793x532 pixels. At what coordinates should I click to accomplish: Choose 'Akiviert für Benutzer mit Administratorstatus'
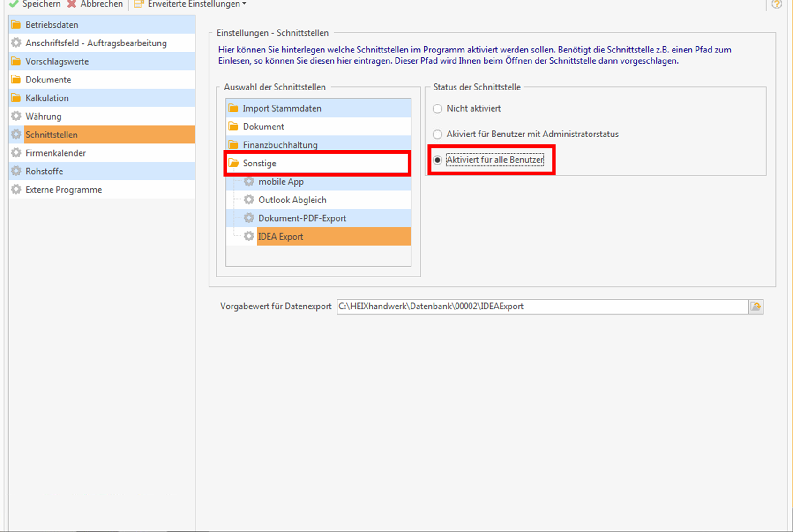(x=437, y=135)
